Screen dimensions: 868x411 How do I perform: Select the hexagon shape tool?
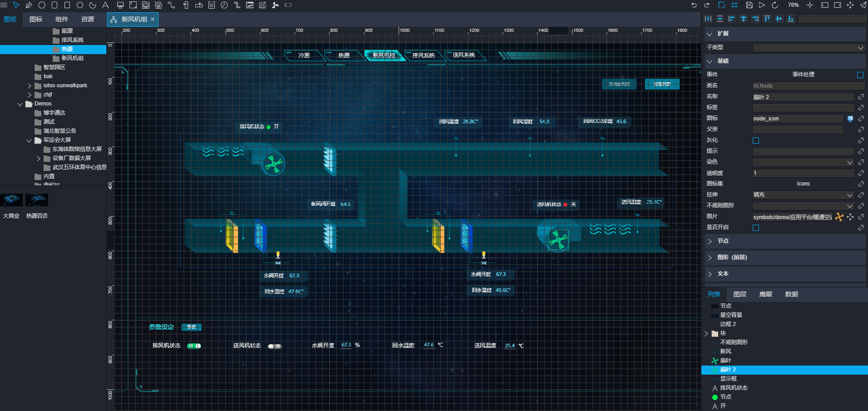tap(80, 5)
